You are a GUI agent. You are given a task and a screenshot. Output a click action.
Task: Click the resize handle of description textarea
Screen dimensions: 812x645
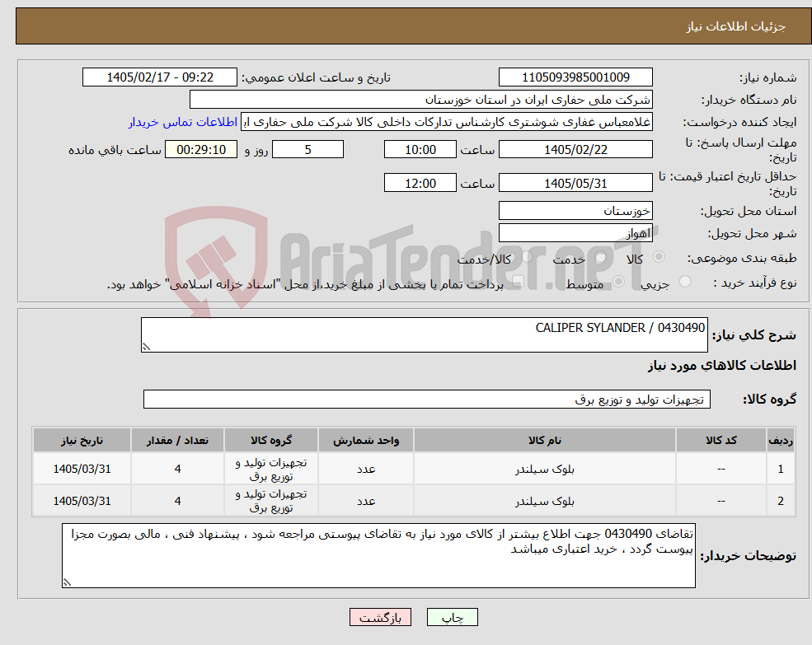pyautogui.click(x=146, y=348)
